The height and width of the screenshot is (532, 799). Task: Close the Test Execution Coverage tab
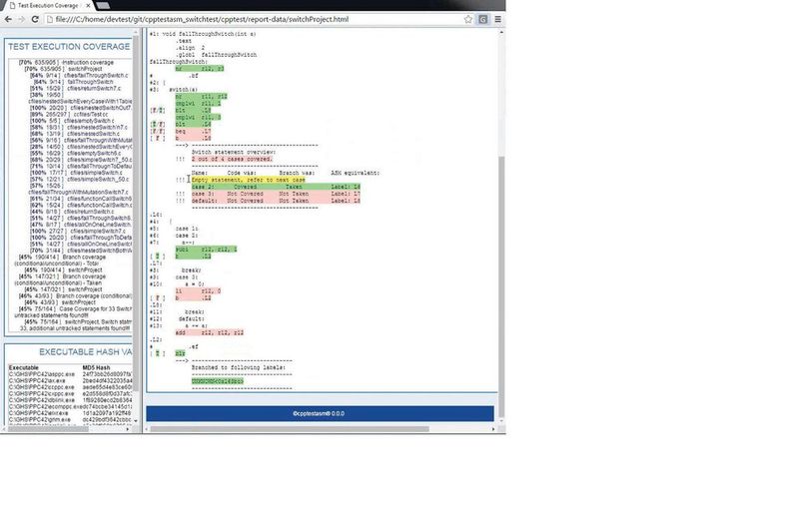tap(88, 6)
